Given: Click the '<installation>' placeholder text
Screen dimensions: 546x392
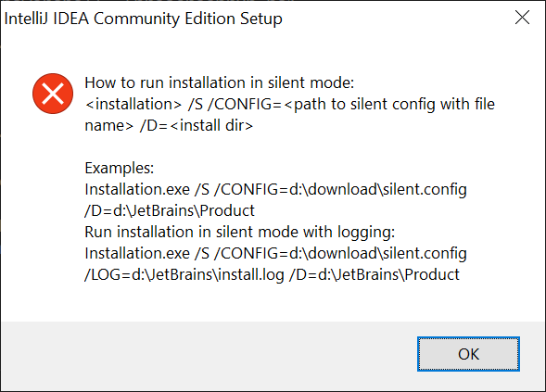Looking at the screenshot, I should (x=133, y=104).
